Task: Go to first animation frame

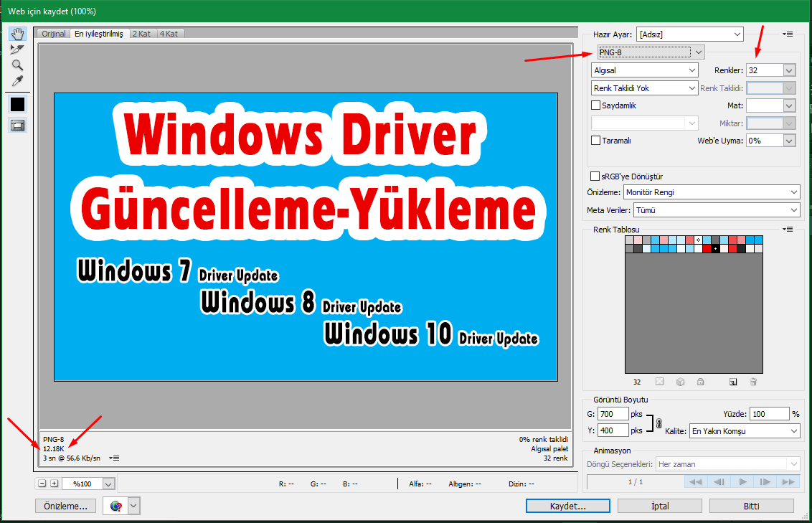Action: [695, 481]
